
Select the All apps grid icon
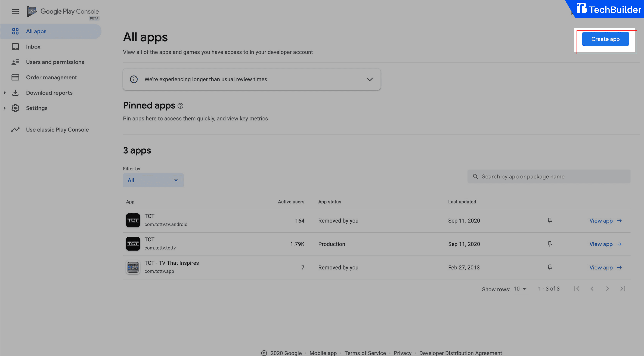(x=16, y=31)
